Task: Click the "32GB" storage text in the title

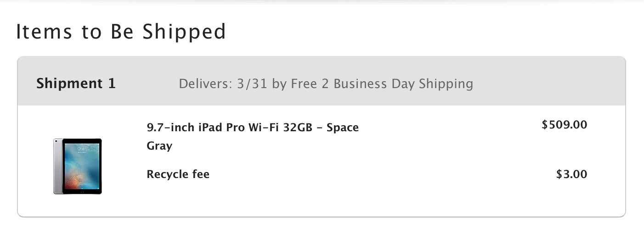Action: coord(298,128)
